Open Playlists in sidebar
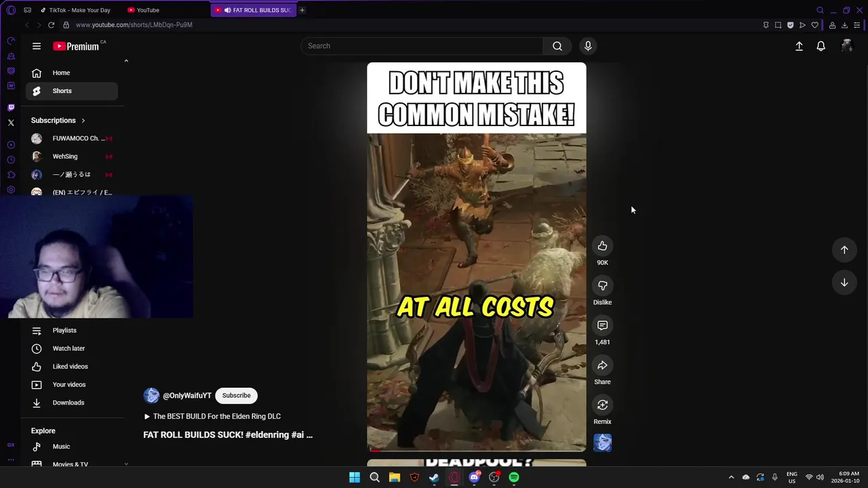This screenshot has width=868, height=488. tap(72, 331)
